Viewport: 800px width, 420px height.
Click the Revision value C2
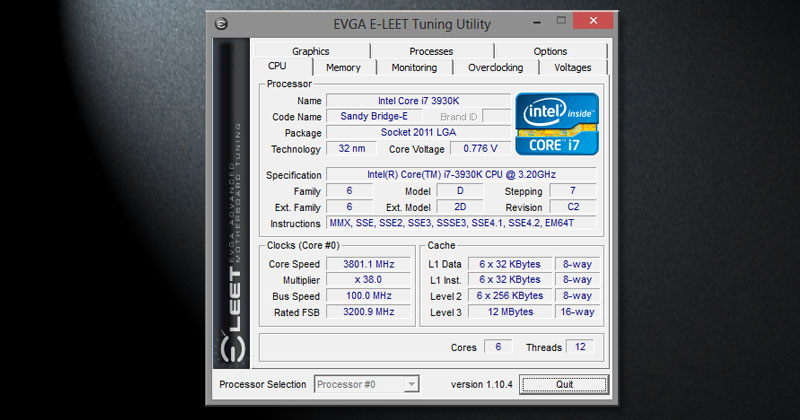573,207
